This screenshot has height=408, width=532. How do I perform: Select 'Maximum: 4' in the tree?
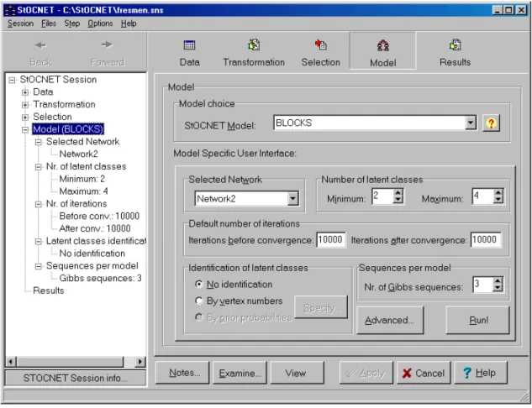tap(83, 191)
